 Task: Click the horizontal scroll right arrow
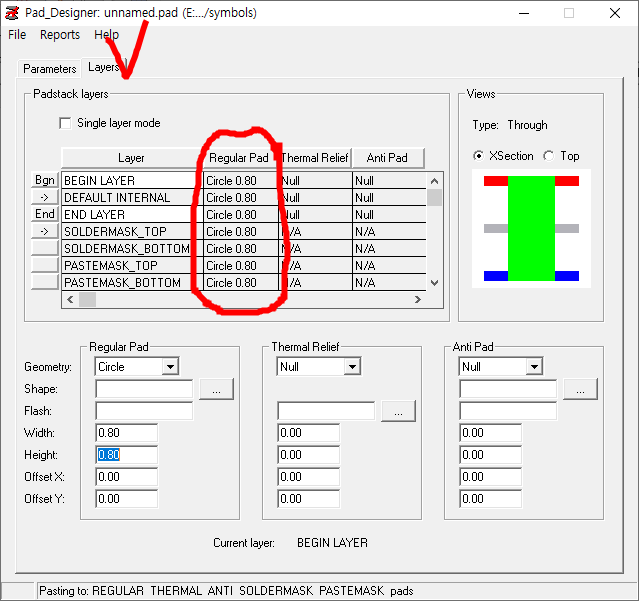point(418,299)
